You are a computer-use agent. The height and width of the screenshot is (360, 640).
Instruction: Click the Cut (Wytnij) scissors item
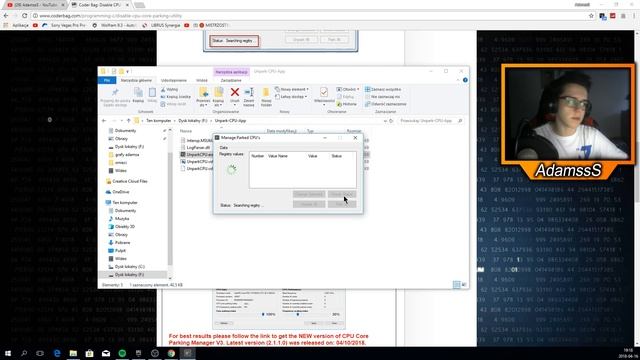pos(169,89)
